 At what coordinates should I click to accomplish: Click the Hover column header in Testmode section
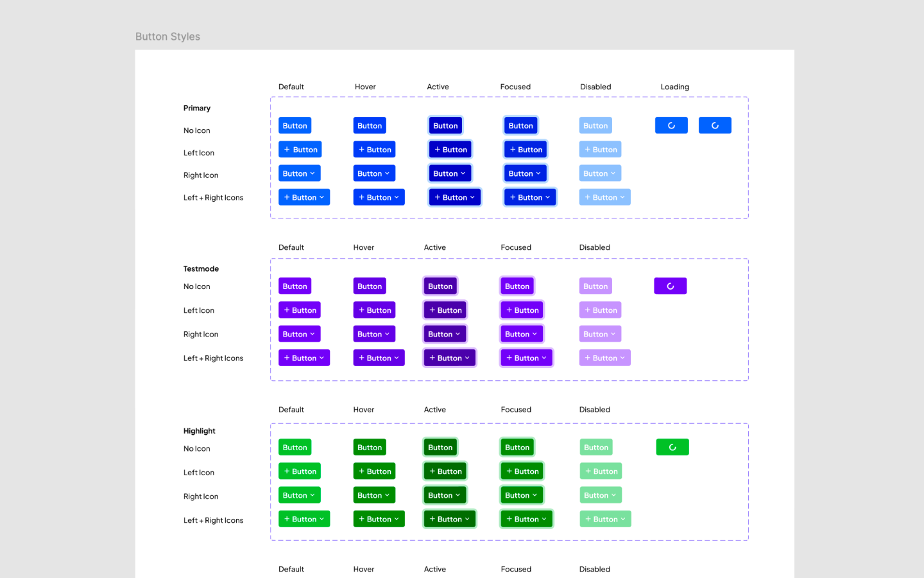click(x=364, y=247)
